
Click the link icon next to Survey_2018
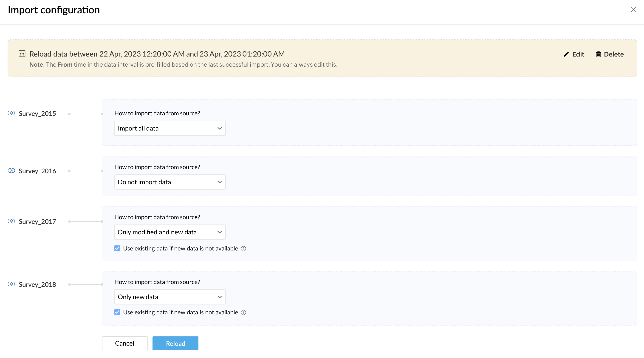click(11, 284)
